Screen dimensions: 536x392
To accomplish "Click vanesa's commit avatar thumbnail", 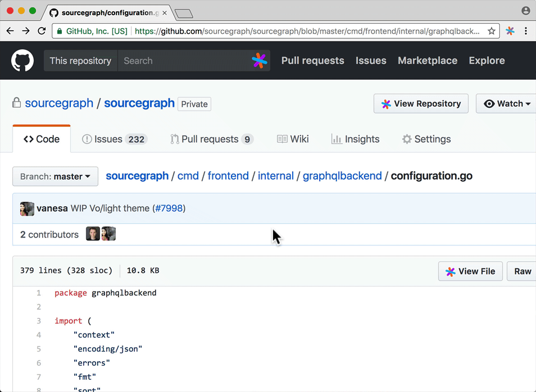I will pos(26,208).
